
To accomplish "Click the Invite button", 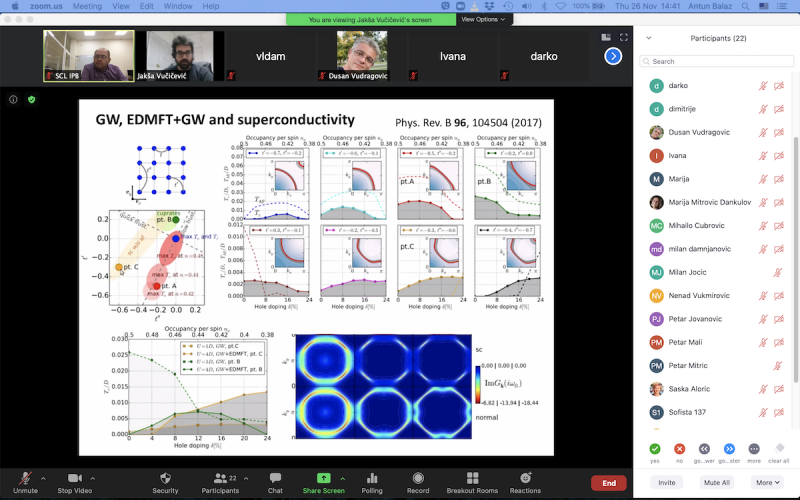I will click(666, 482).
